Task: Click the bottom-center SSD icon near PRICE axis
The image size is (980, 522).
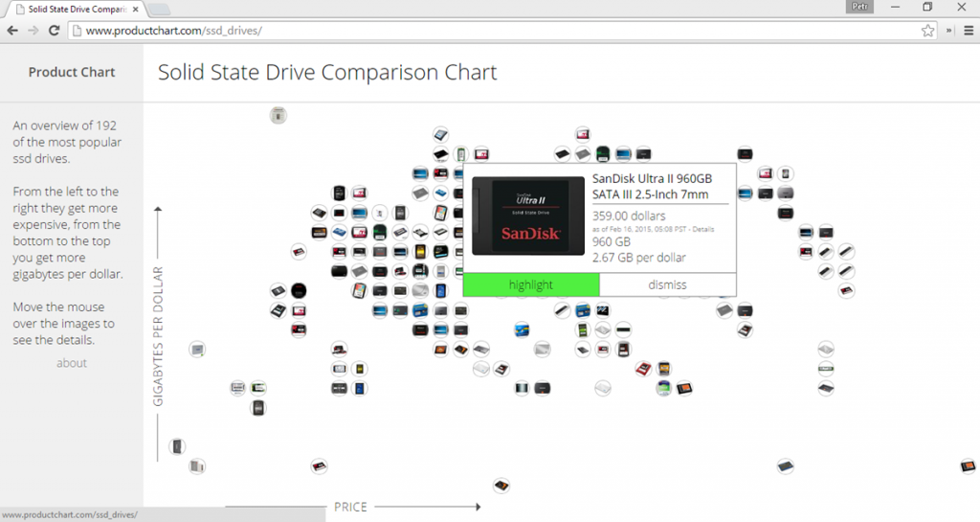Action: pyautogui.click(x=500, y=485)
